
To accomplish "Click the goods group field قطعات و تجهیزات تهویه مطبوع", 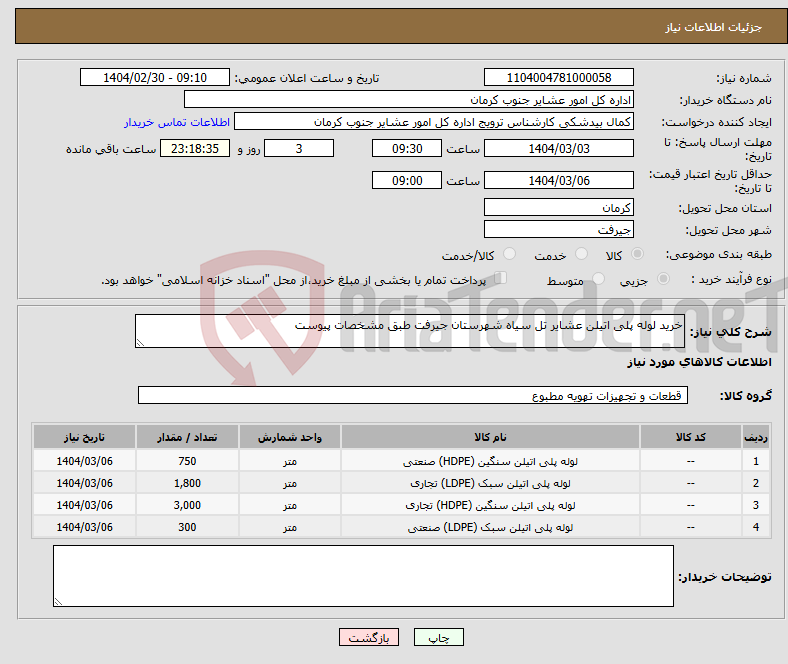I will point(413,395).
